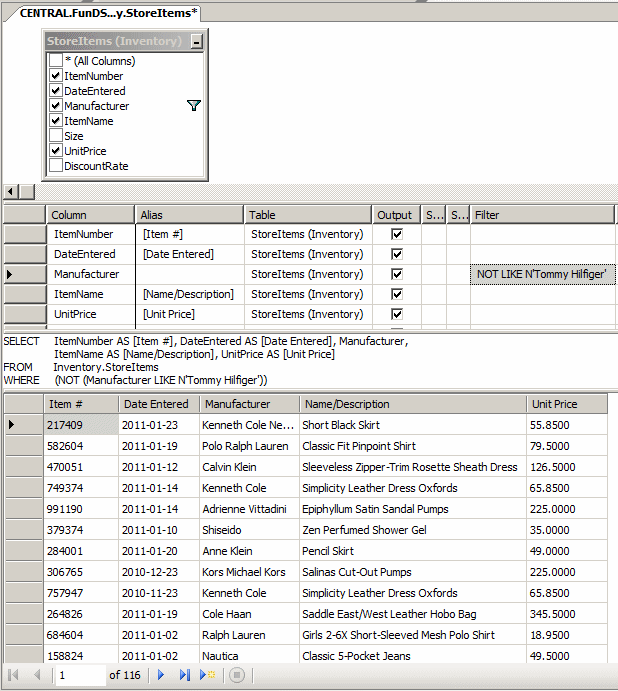Click the Manufacturer filter funnel icon
The image size is (618, 691).
click(194, 105)
